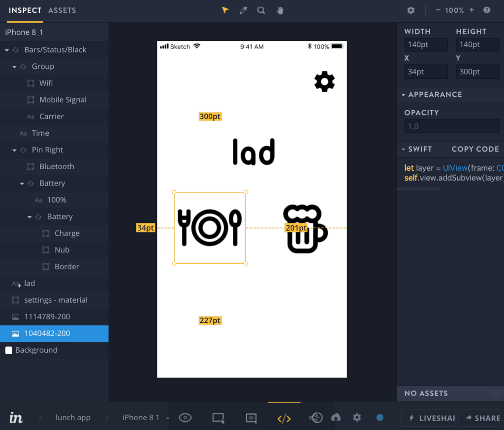The width and height of the screenshot is (504, 430).
Task: Switch to preview mode eye icon
Action: coord(185,418)
